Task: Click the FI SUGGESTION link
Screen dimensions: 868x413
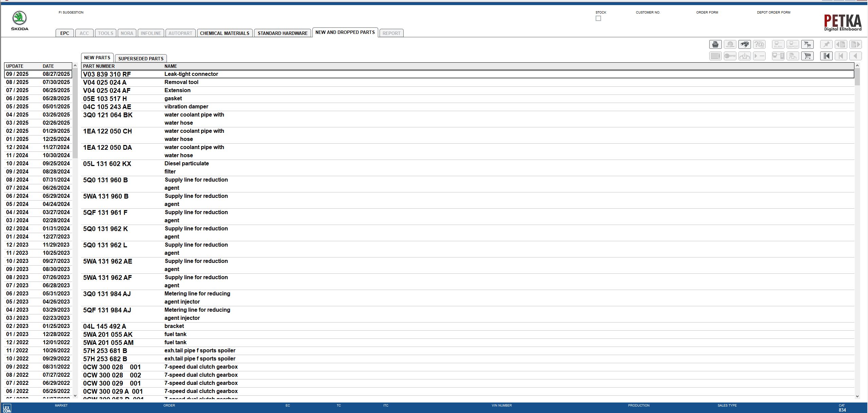Action: 71,12
